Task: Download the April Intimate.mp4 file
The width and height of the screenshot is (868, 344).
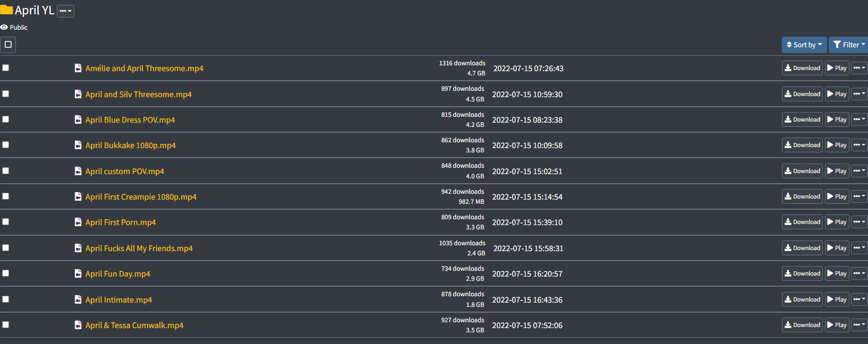Action: pos(802,299)
